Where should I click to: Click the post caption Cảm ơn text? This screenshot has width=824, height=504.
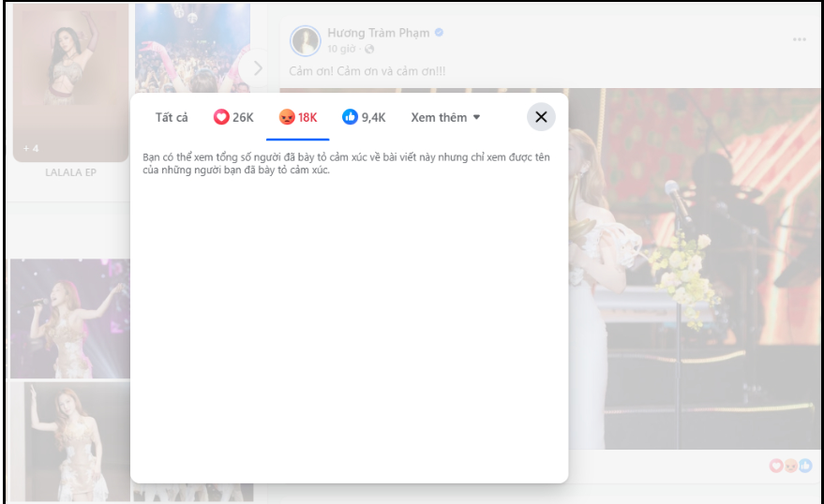pos(367,71)
